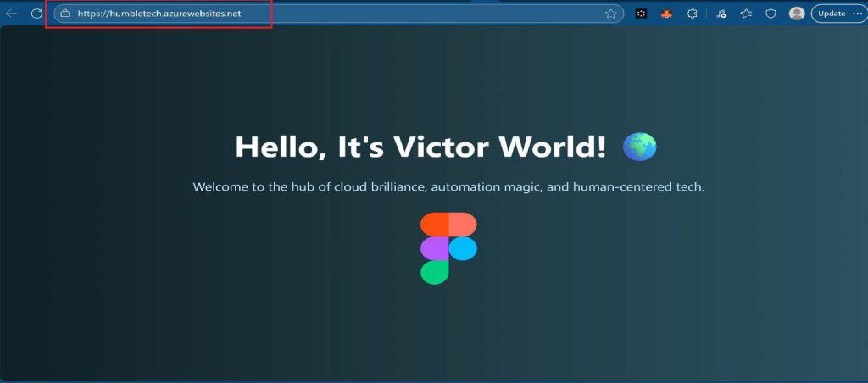Click the Update button
This screenshot has width=868, height=383.
click(x=831, y=14)
